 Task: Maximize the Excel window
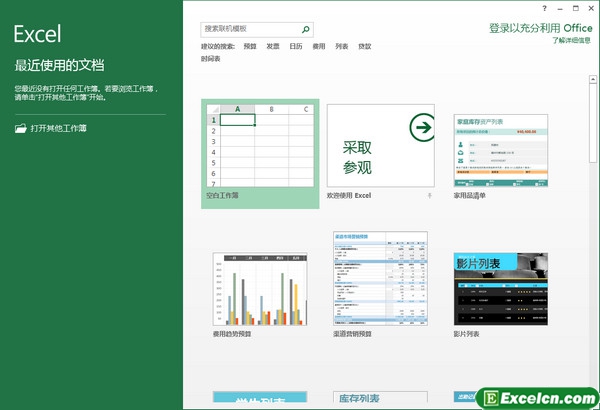[x=576, y=8]
